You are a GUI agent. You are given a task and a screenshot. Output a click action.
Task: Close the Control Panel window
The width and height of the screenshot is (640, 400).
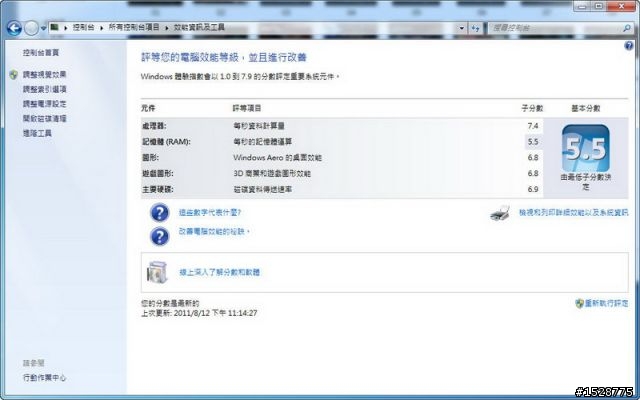[621, 6]
